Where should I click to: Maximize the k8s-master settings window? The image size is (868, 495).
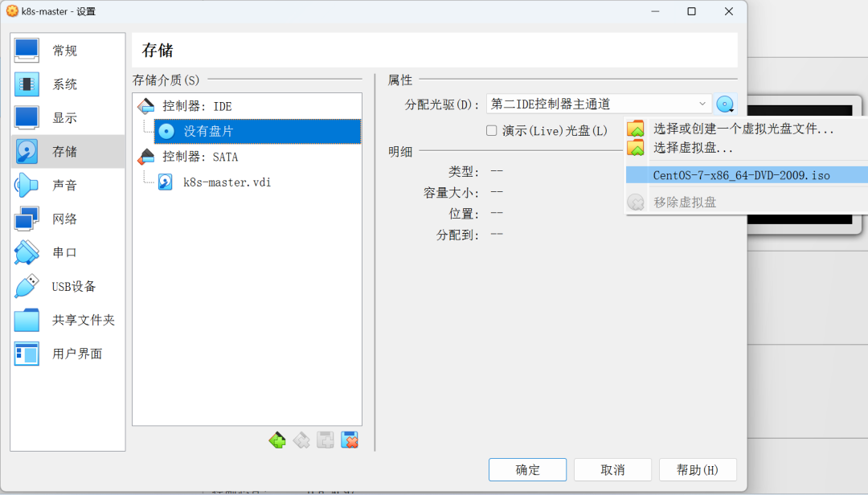(x=691, y=11)
